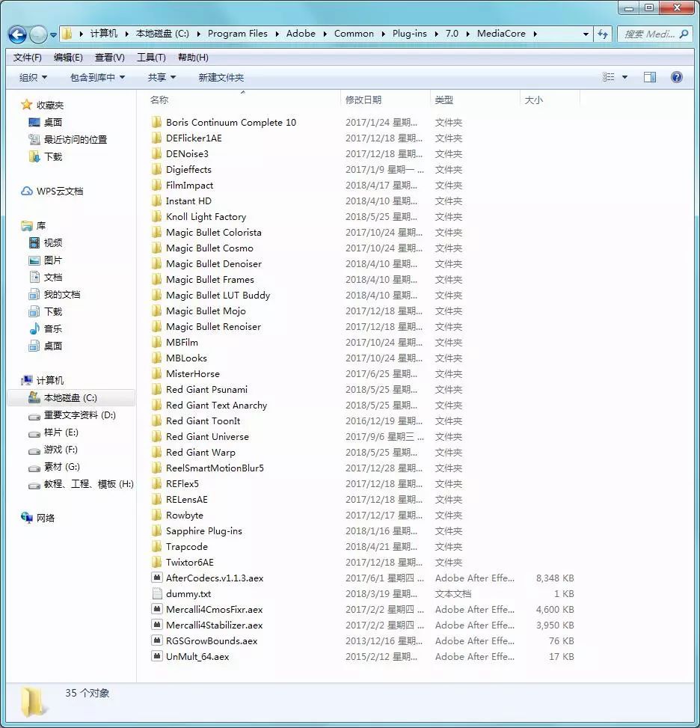Screen dimensions: 700x728
Task: Click the search magnifier icon
Action: click(684, 34)
